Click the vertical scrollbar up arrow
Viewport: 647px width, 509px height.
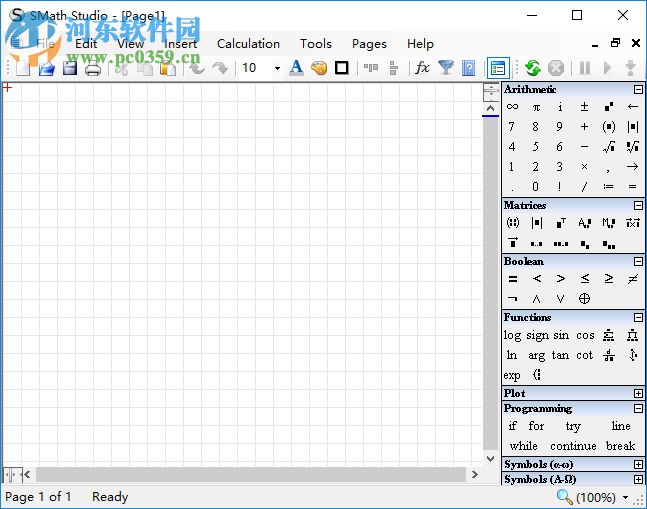click(491, 108)
